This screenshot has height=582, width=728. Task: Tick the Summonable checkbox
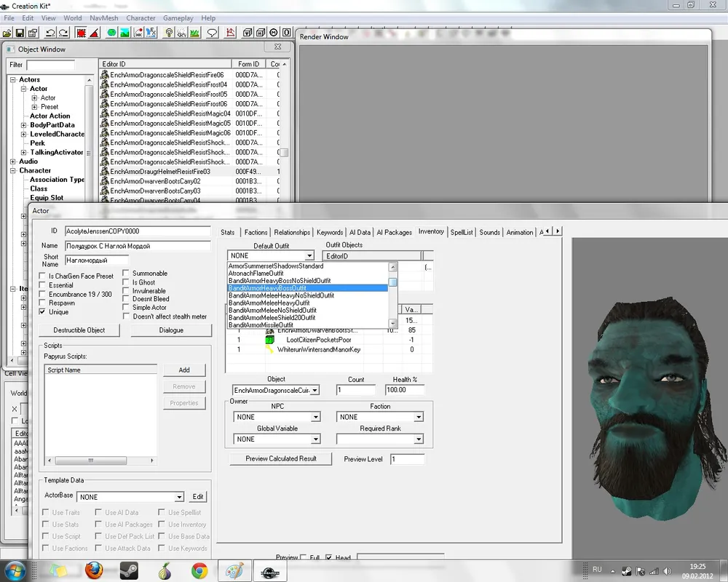127,274
